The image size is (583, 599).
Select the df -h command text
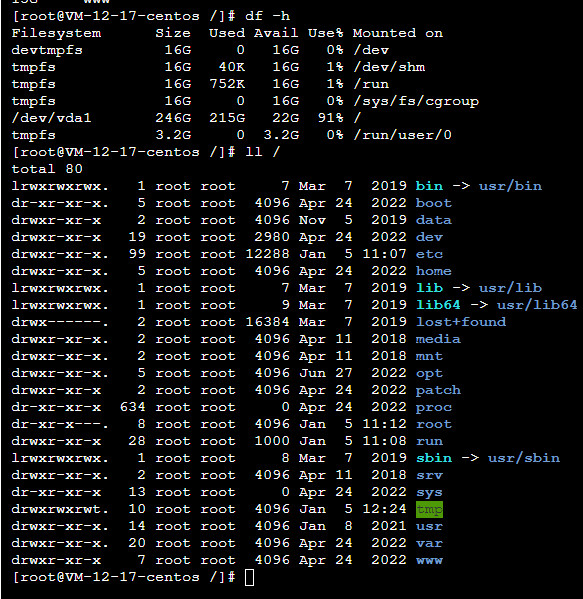pos(268,16)
